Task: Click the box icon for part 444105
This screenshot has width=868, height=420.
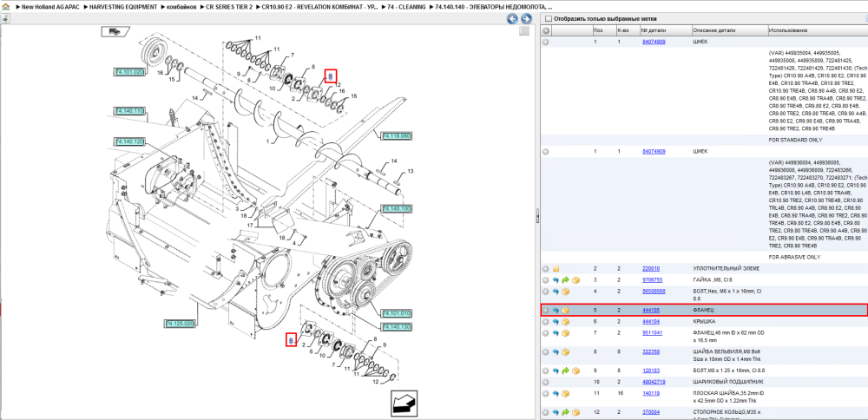Action: click(566, 311)
